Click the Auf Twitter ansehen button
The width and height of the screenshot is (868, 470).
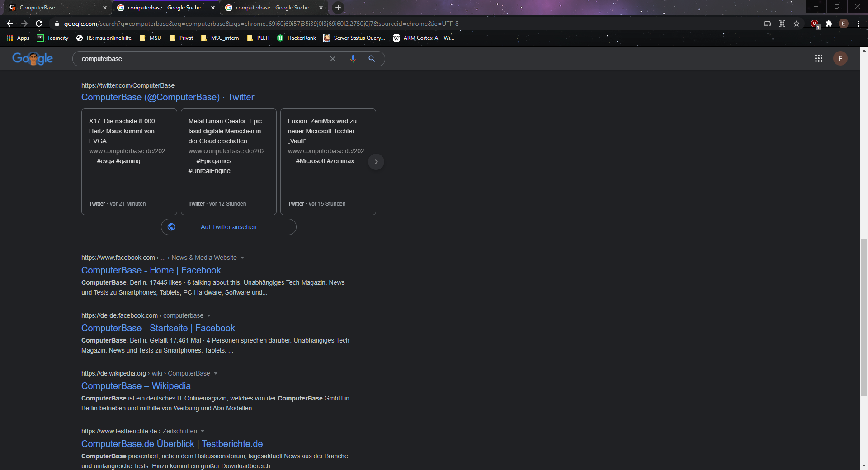click(229, 227)
